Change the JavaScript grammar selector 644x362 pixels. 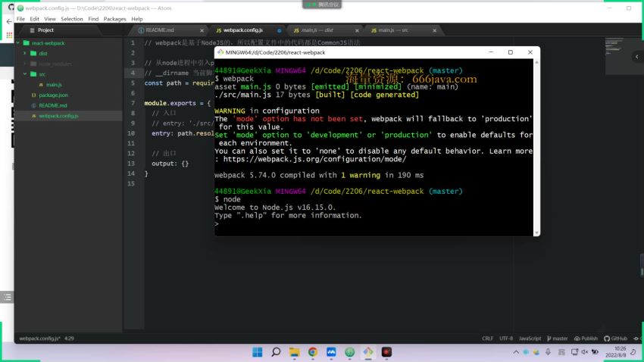[x=530, y=339]
